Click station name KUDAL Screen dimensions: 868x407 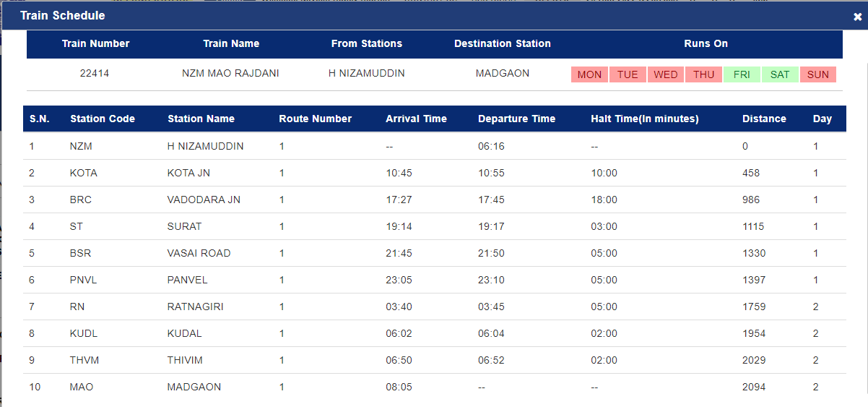(184, 333)
